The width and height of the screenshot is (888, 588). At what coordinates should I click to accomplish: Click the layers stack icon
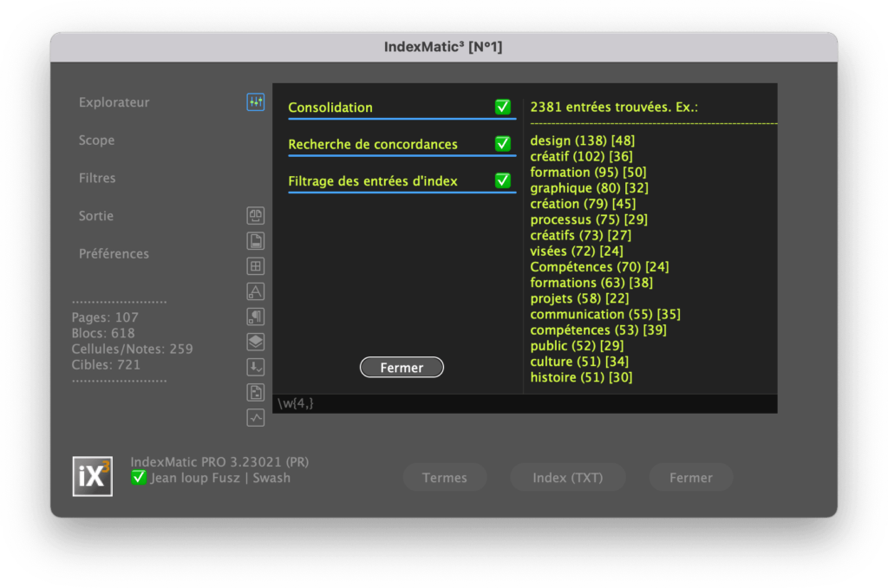pos(256,342)
